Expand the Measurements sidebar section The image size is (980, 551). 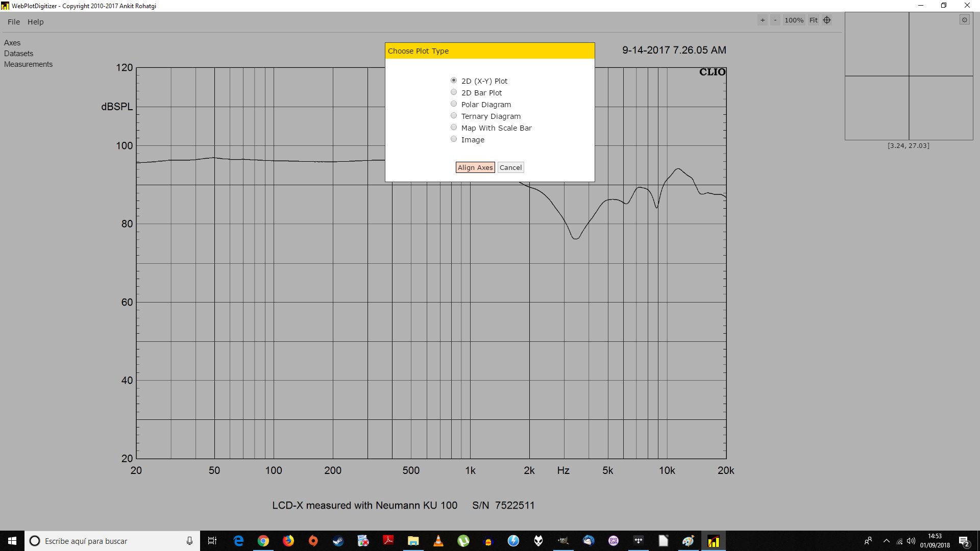(28, 64)
